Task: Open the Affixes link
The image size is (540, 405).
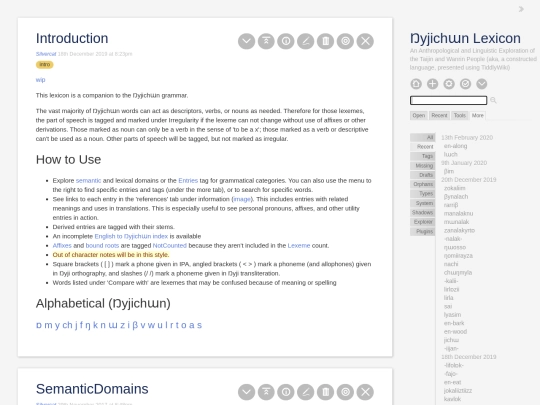Action: (x=62, y=246)
